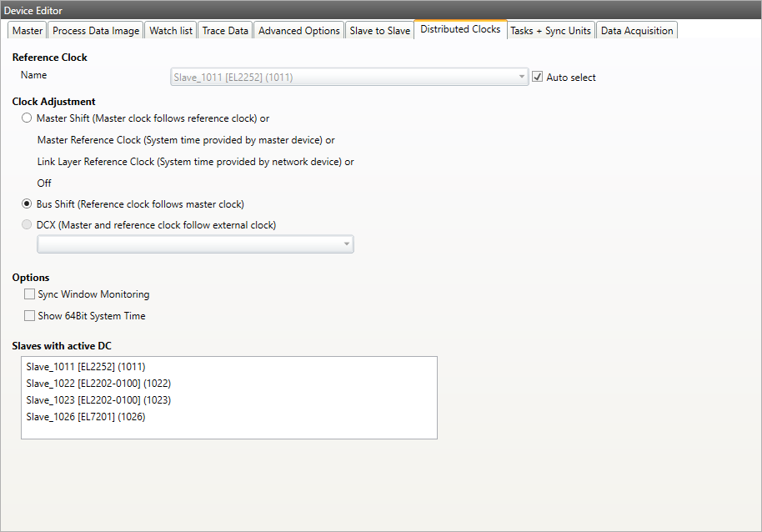Viewport: 762px width, 532px height.
Task: Select Slave_1011 [EL2252] in the list
Action: [86, 366]
